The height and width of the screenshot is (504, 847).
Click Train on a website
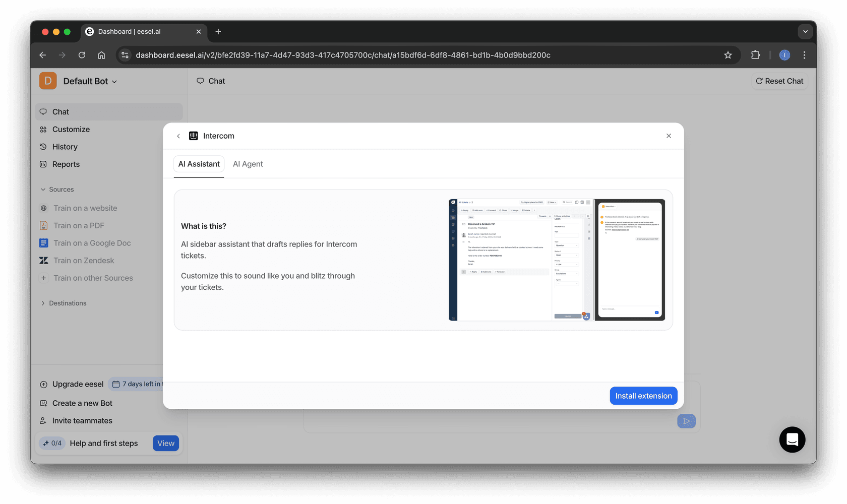pyautogui.click(x=85, y=208)
